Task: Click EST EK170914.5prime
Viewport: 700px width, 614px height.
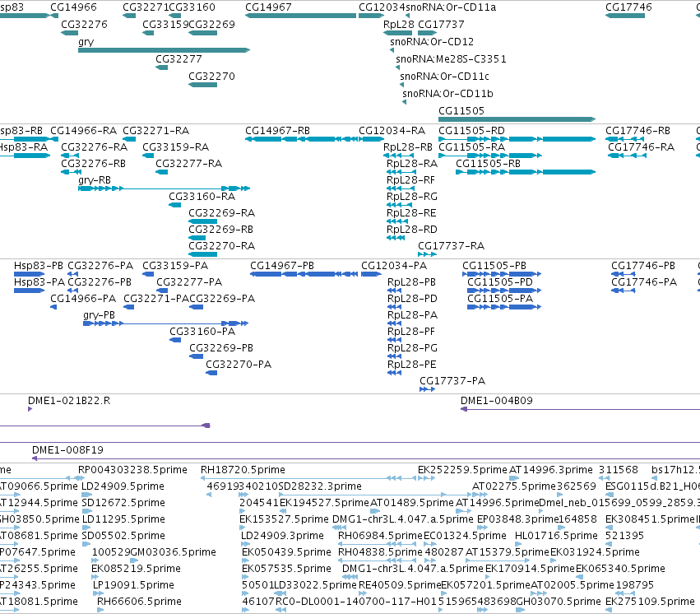Action: pyautogui.click(x=530, y=569)
